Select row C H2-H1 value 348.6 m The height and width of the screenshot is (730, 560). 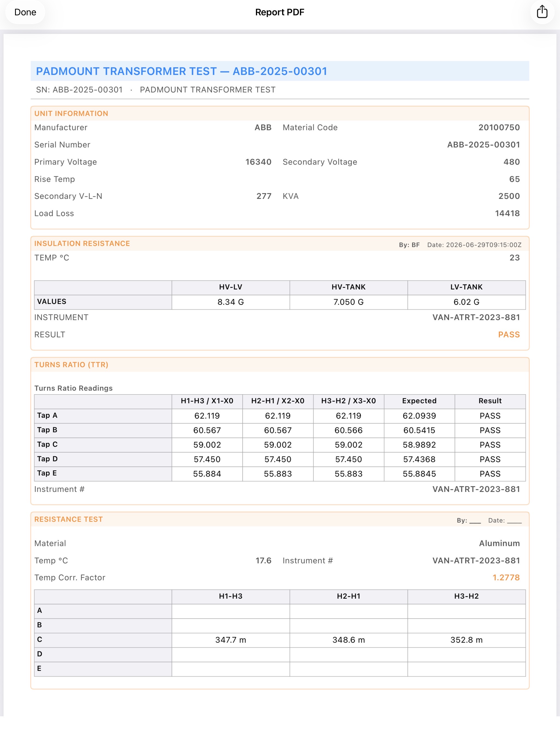click(x=349, y=640)
